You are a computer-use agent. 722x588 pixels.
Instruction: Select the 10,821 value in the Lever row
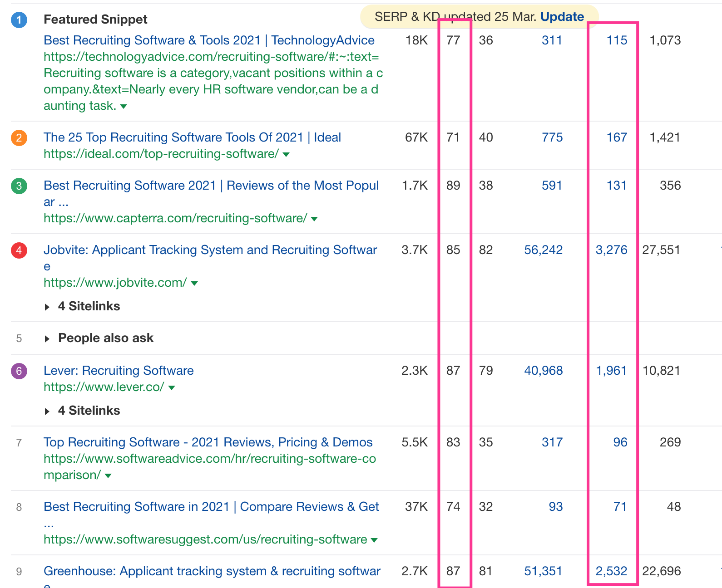point(661,371)
